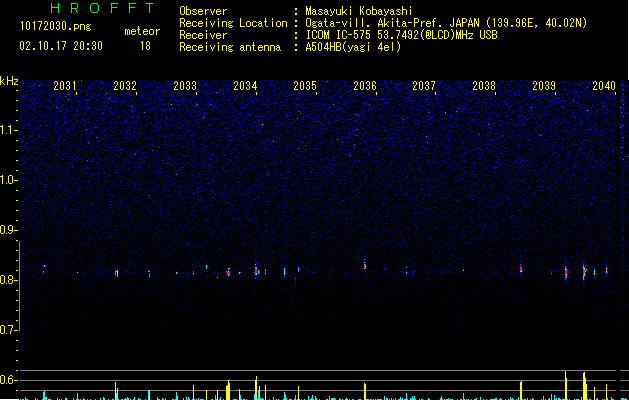This screenshot has height=400, width=629.
Task: Click the 1.0 frequency axis label
Action: click(x=9, y=180)
